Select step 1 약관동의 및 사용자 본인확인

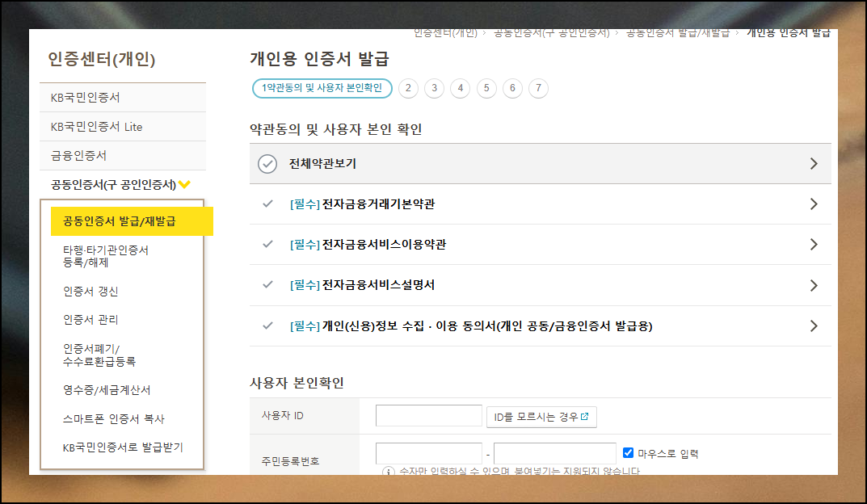(x=322, y=88)
